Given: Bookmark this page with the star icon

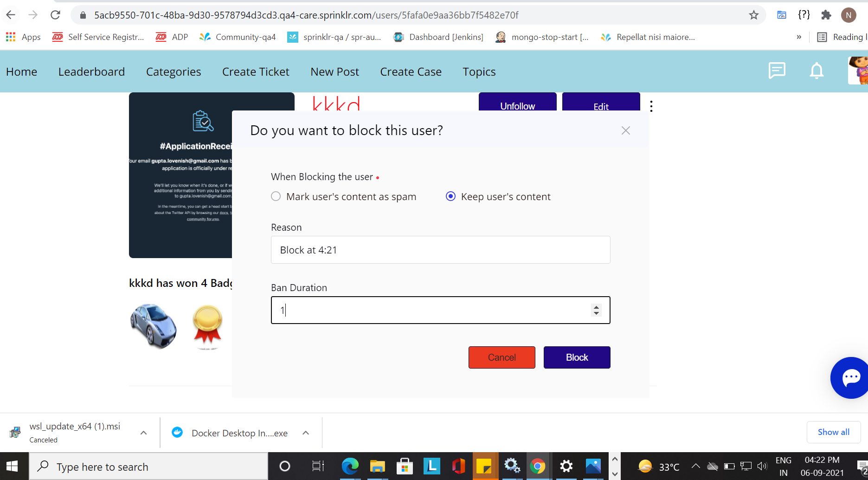Looking at the screenshot, I should (753, 15).
